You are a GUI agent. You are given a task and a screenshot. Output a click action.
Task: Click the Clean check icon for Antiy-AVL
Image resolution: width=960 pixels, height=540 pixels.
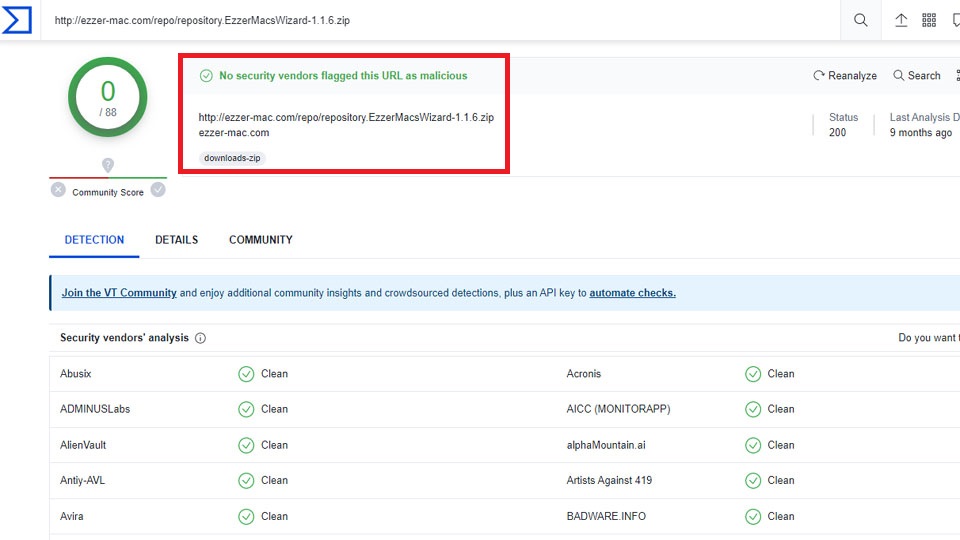pos(246,481)
